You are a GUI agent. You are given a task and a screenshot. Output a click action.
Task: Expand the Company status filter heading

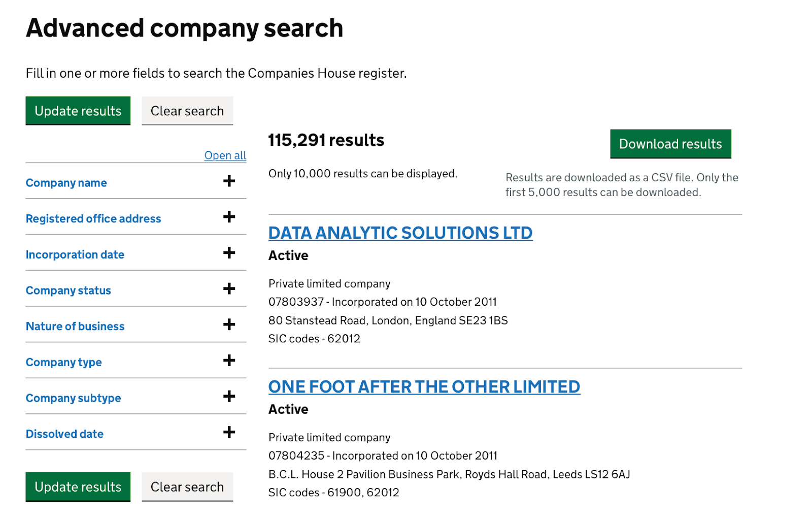[69, 290]
